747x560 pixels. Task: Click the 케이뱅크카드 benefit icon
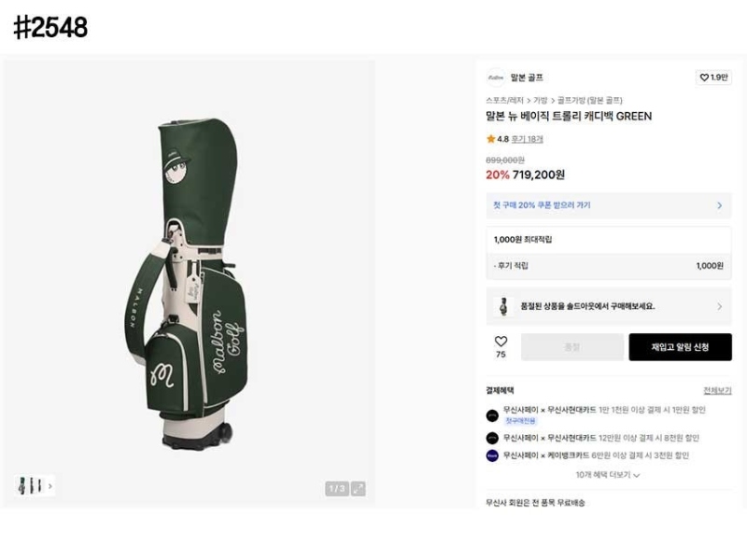pos(492,455)
